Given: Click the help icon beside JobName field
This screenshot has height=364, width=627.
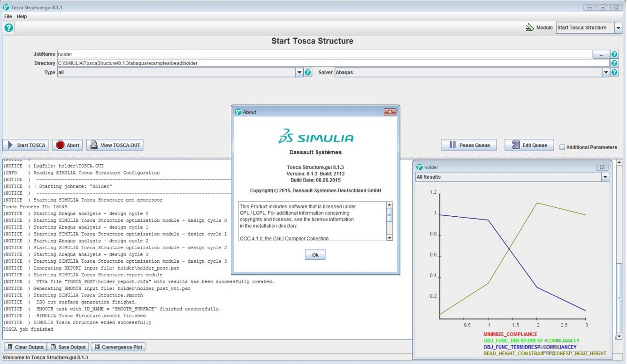Looking at the screenshot, I should click(x=614, y=54).
